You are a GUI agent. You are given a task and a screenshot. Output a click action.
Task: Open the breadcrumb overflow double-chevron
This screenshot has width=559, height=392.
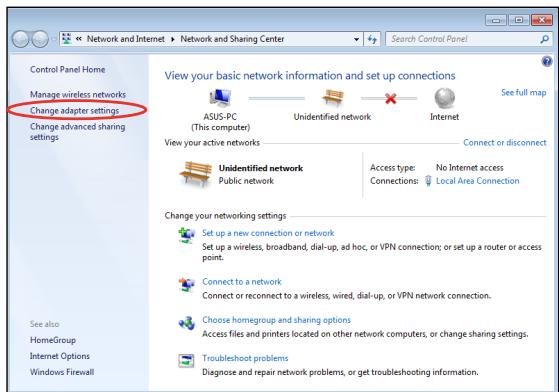pos(79,39)
